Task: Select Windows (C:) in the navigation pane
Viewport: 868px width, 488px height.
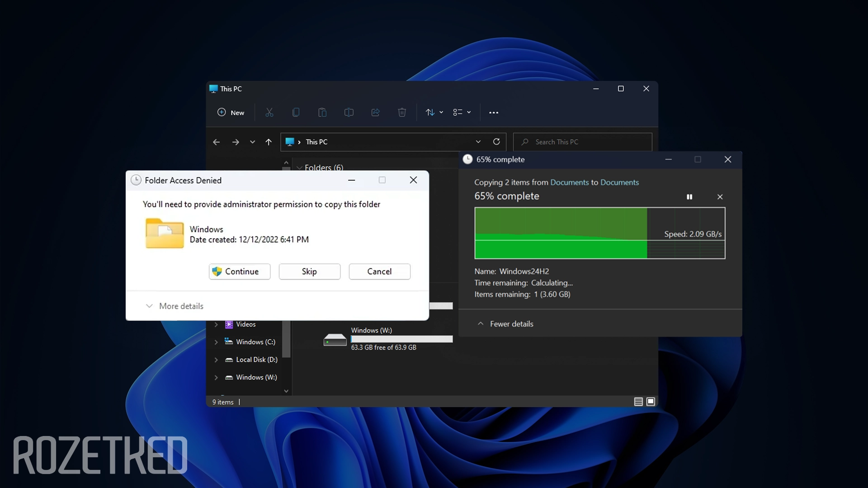Action: tap(250, 342)
